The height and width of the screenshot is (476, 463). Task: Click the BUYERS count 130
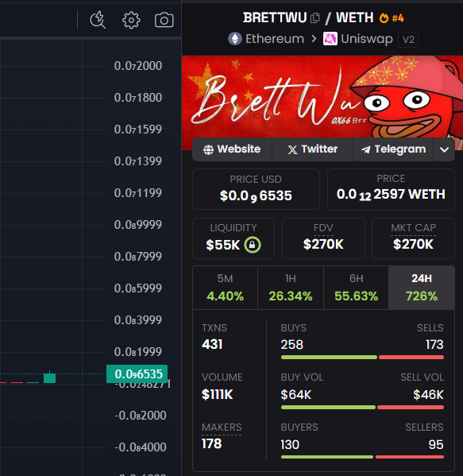(x=290, y=445)
